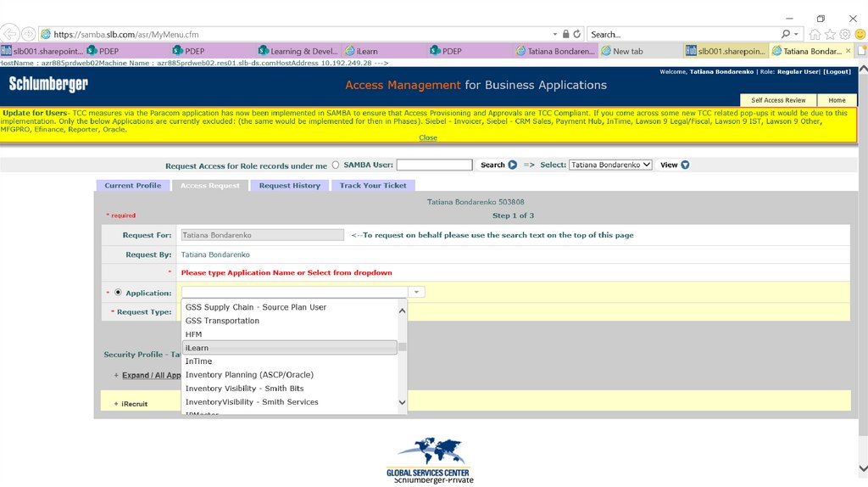868x487 pixels.
Task: Click the browser Back arrow button
Action: (9, 34)
